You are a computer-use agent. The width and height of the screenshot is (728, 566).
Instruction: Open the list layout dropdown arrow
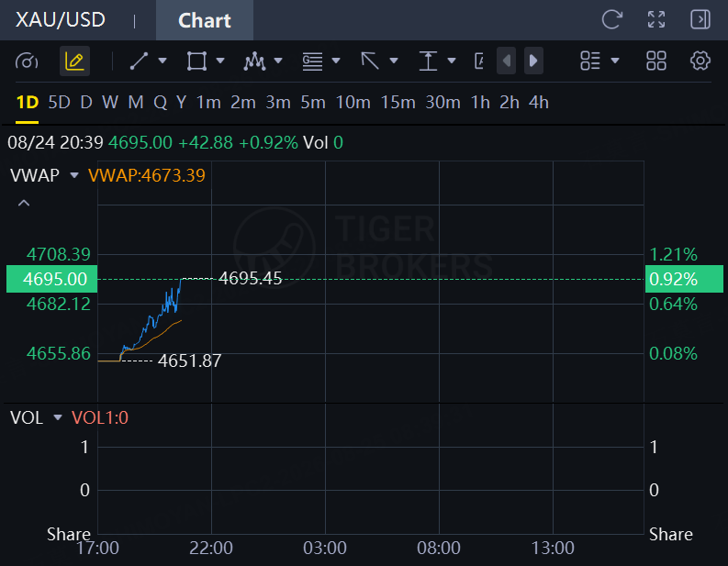pos(615,61)
